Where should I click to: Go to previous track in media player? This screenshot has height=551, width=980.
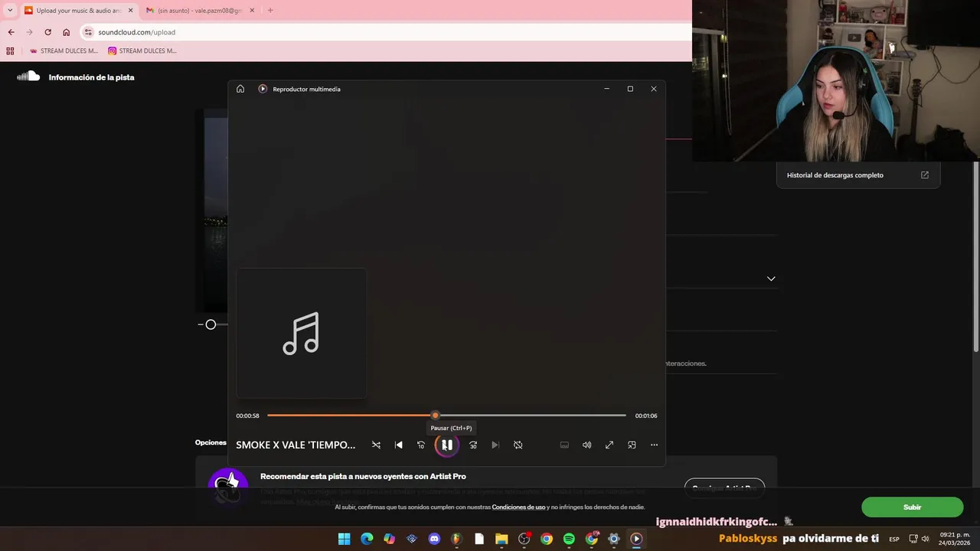click(x=398, y=445)
